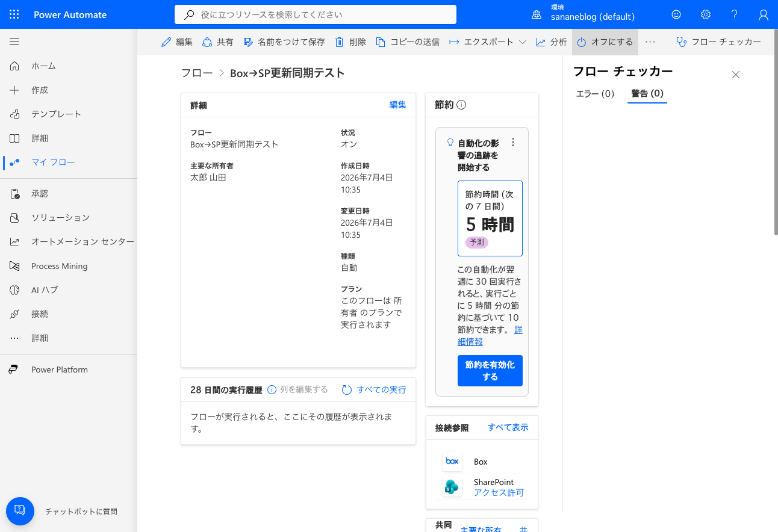Click the search box for resources
The image size is (778, 532).
(x=316, y=14)
